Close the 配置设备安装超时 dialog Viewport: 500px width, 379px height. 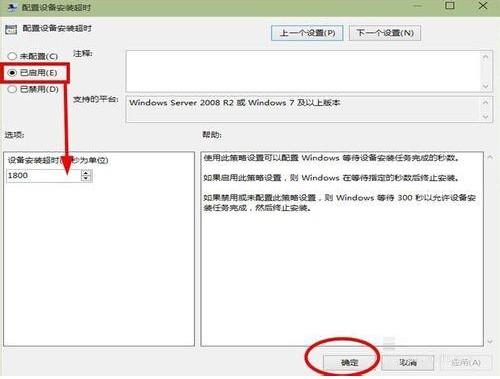click(x=483, y=6)
